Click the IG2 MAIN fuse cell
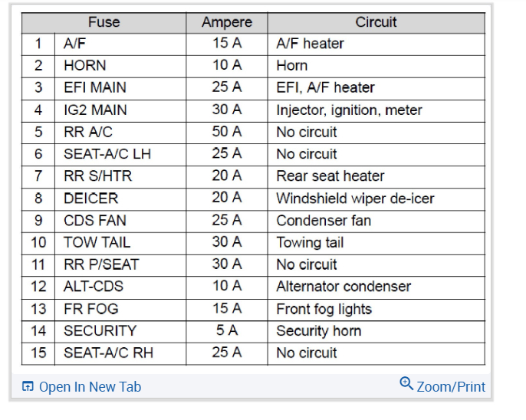This screenshot has height=420, width=526. click(95, 110)
